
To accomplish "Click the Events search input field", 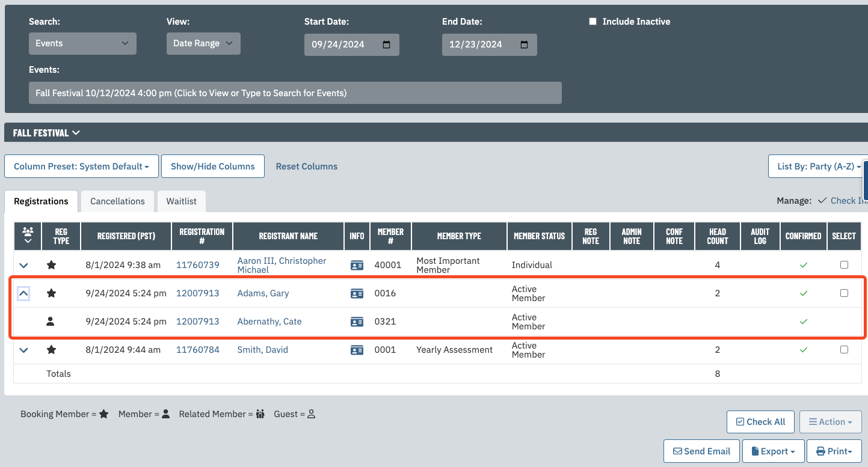I will (295, 93).
